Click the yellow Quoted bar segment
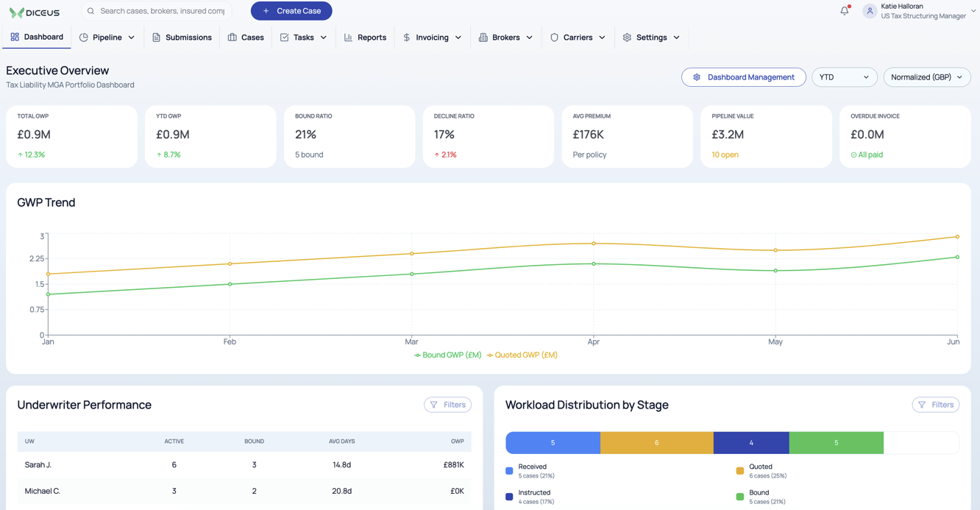 (x=657, y=442)
